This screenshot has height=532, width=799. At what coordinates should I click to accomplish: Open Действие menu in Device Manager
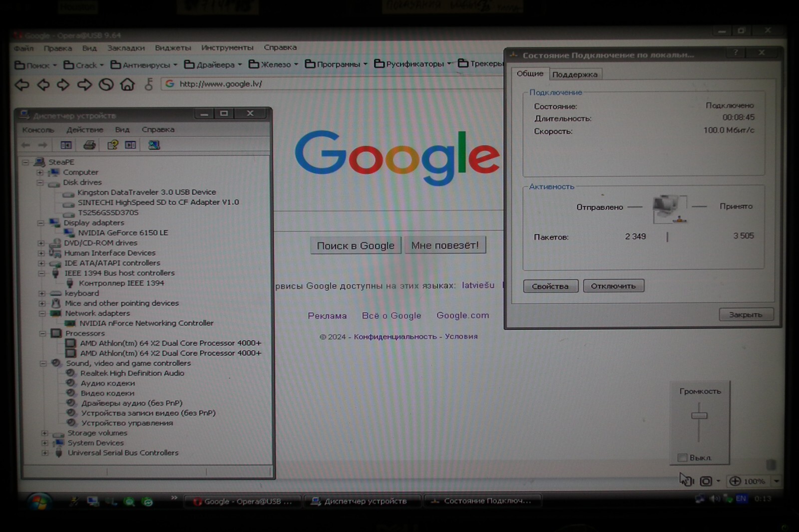coord(85,130)
